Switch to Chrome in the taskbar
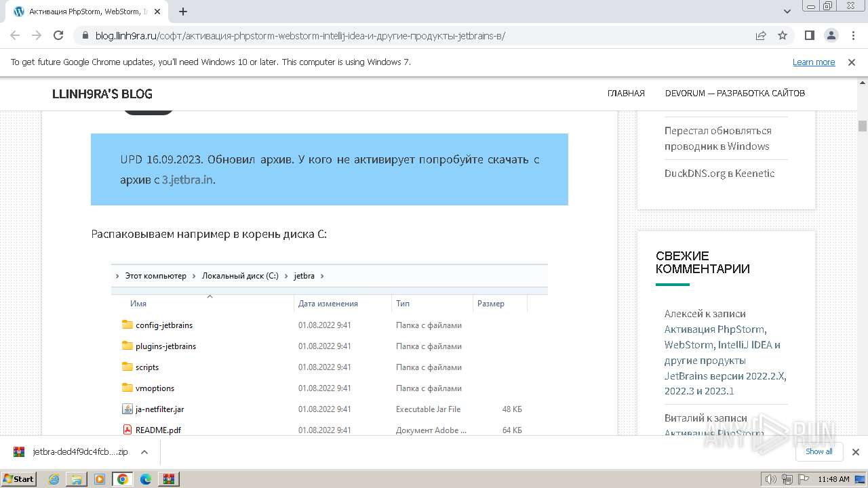The width and height of the screenshot is (868, 488). tap(123, 479)
